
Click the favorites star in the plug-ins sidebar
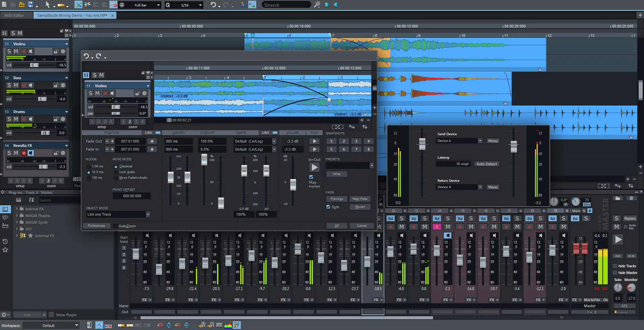5,250
